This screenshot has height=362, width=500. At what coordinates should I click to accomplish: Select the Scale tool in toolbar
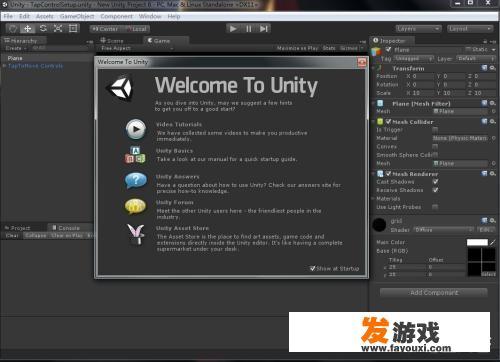pyautogui.click(x=58, y=29)
